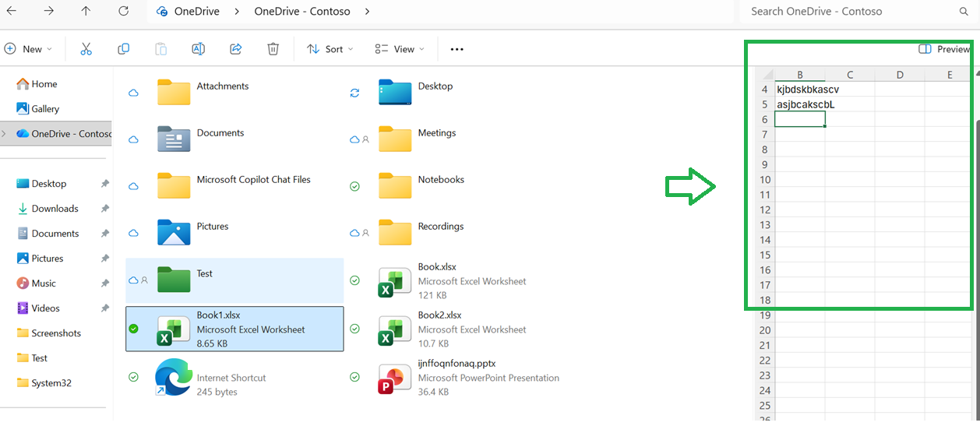The image size is (980, 426).
Task: Open pinned Documents in navigation pane
Action: (x=56, y=234)
